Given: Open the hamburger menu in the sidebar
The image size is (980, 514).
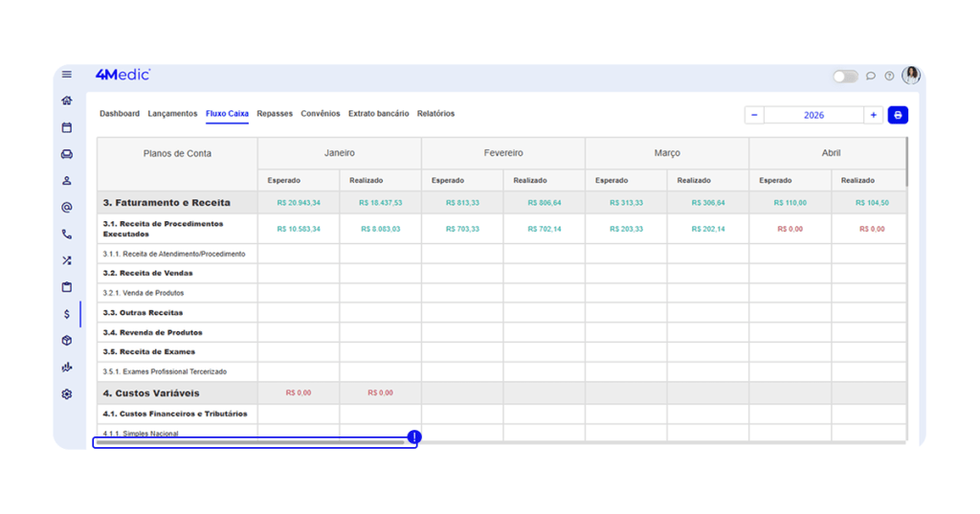Looking at the screenshot, I should (67, 75).
